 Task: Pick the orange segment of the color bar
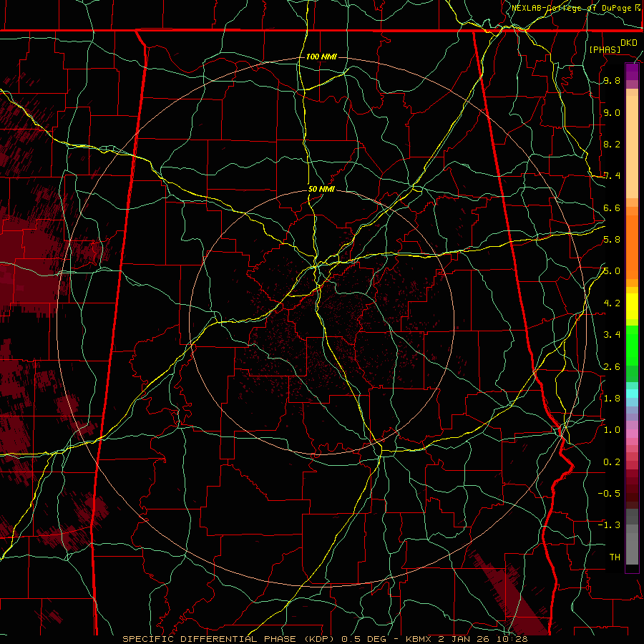pyautogui.click(x=632, y=246)
